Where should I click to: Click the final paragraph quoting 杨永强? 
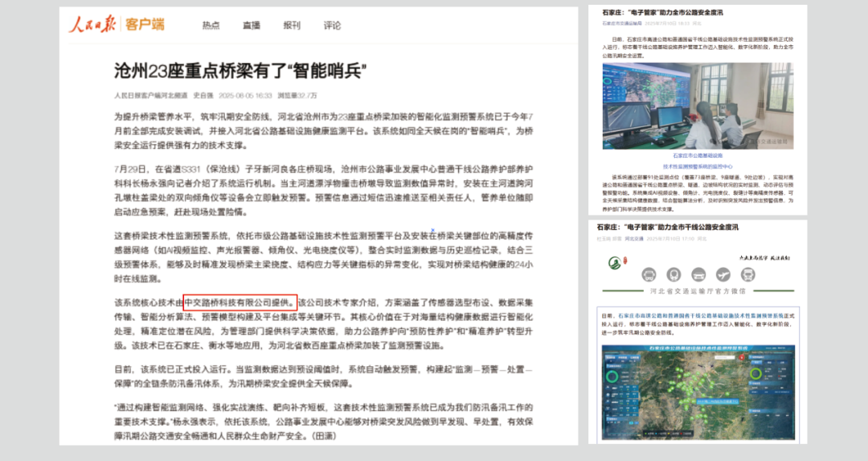pos(323,422)
